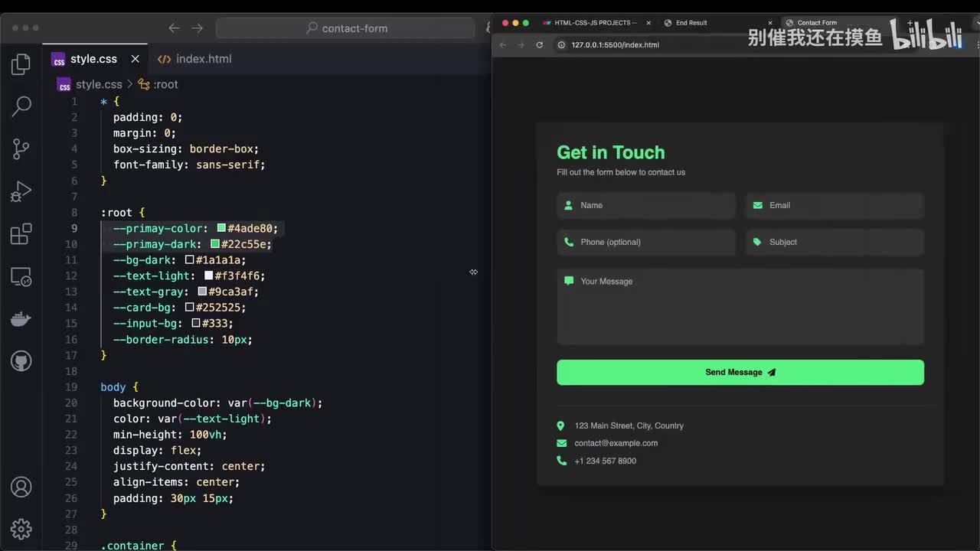Click the location pin icon beside the street address
The height and width of the screenshot is (551, 980).
pyautogui.click(x=560, y=425)
